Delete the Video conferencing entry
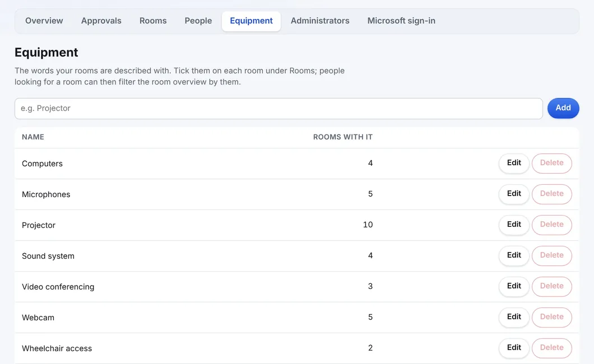This screenshot has height=364, width=594. (551, 286)
